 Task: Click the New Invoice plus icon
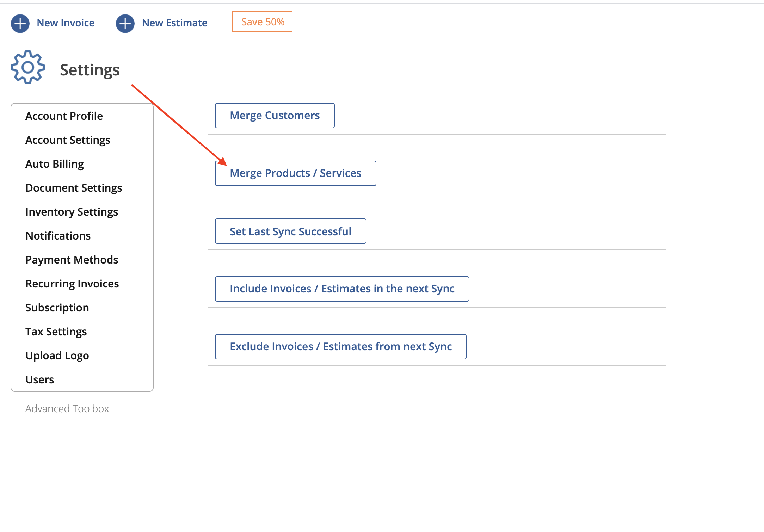(x=20, y=23)
